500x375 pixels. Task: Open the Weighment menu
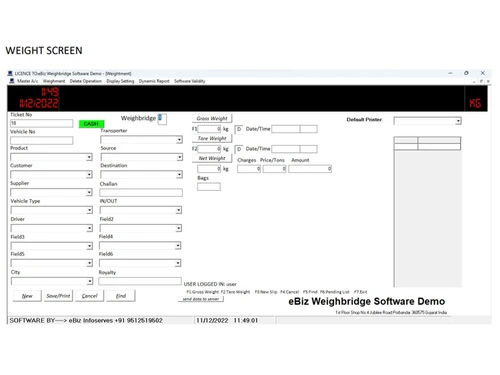(54, 81)
